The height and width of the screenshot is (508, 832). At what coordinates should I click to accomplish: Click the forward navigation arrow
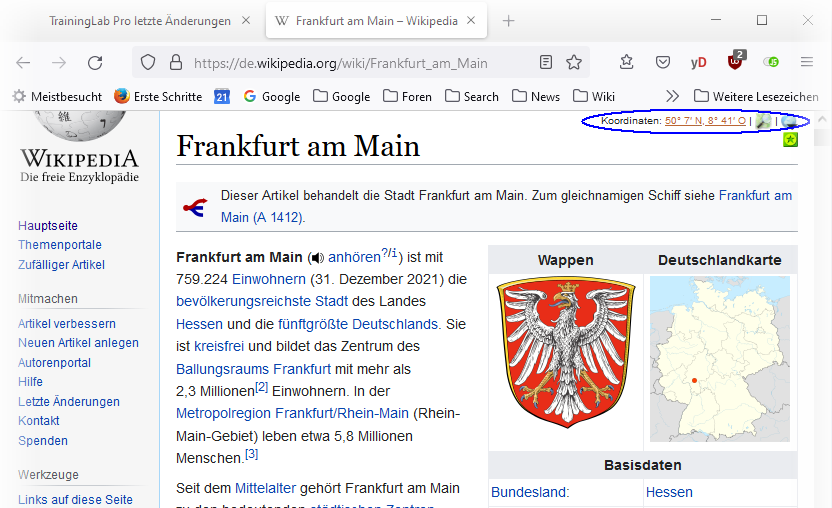click(x=59, y=63)
